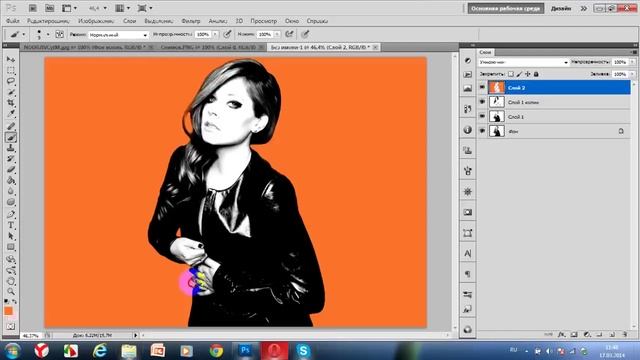Expand the brush opacity slider arrow
640x360 pixels.
coord(215,35)
